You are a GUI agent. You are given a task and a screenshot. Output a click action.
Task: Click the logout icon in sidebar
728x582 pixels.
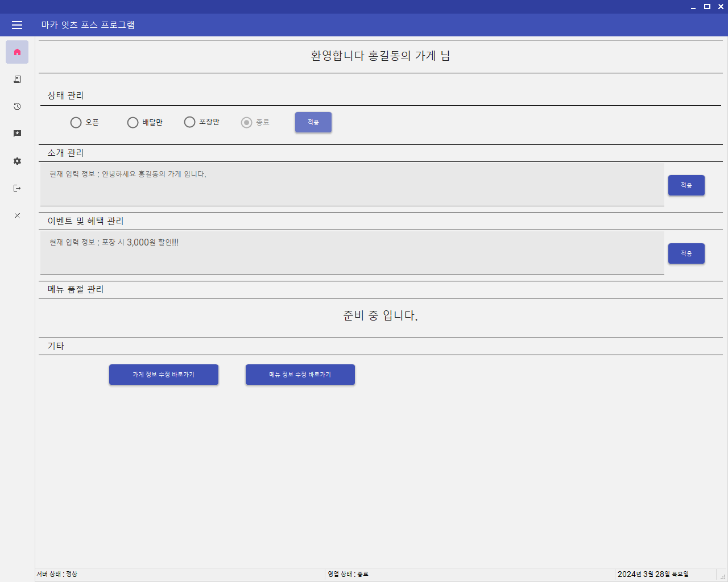(x=17, y=188)
